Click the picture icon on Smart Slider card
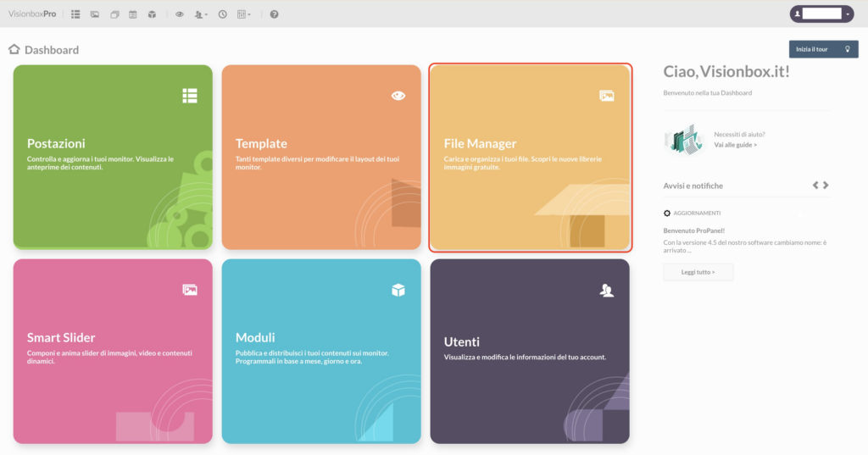Screen dimensions: 868x455 click(190, 290)
